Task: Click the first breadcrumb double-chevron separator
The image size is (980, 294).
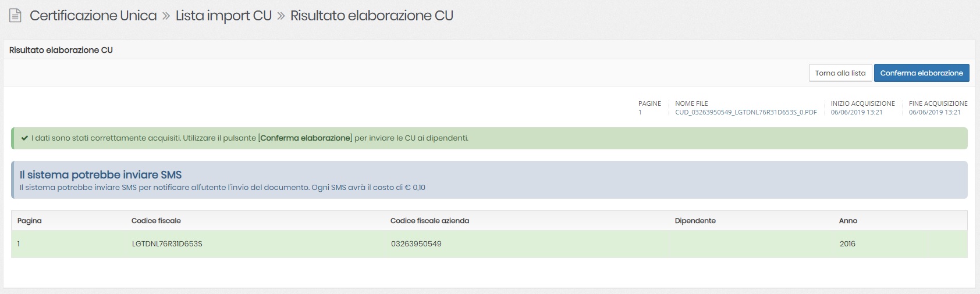Action: pyautogui.click(x=166, y=16)
